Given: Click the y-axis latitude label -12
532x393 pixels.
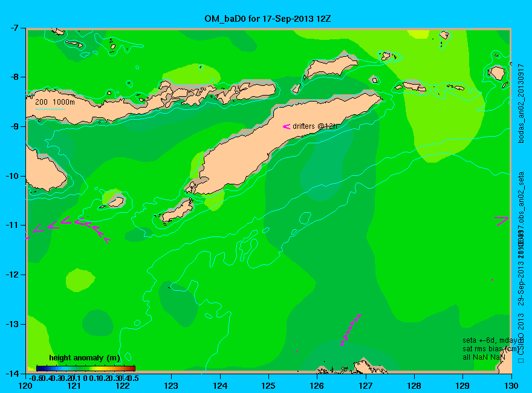Looking at the screenshot, I should click(13, 274).
